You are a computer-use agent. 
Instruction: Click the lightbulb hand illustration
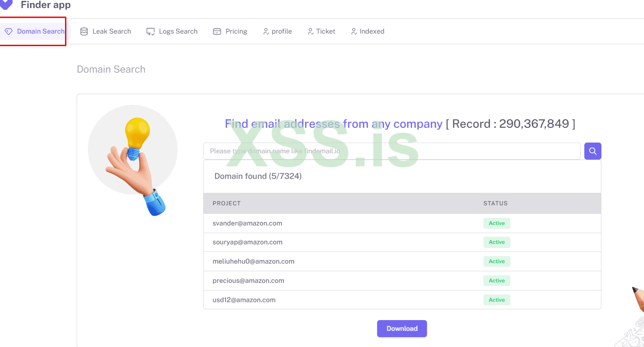tap(133, 160)
